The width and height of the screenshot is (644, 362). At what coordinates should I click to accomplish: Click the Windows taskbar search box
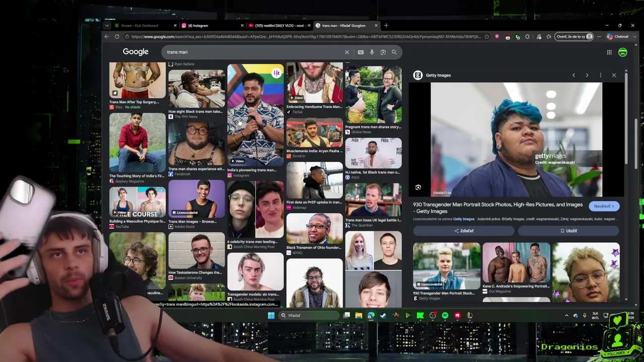coord(309,316)
